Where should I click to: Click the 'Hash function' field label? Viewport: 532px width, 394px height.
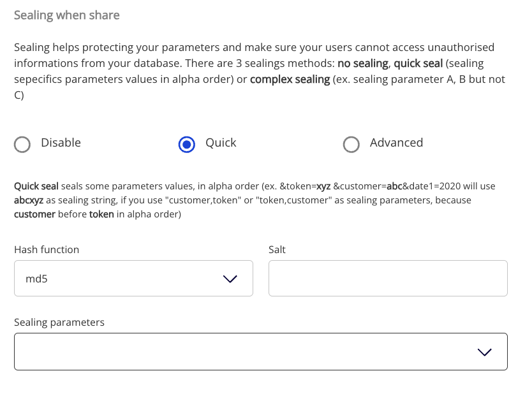point(47,250)
